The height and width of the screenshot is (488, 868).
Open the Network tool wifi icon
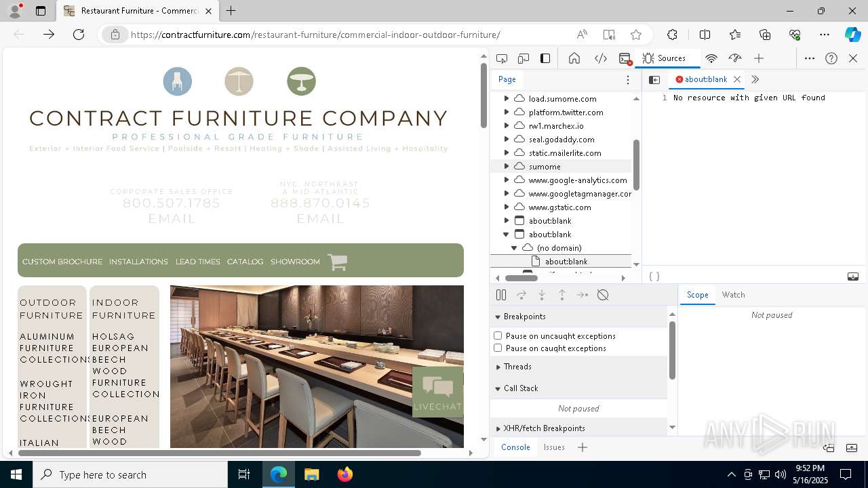[711, 58]
